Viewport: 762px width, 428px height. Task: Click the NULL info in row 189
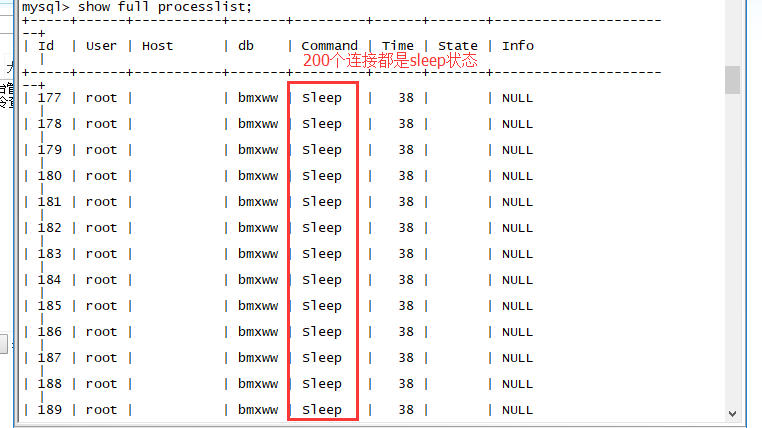point(517,410)
